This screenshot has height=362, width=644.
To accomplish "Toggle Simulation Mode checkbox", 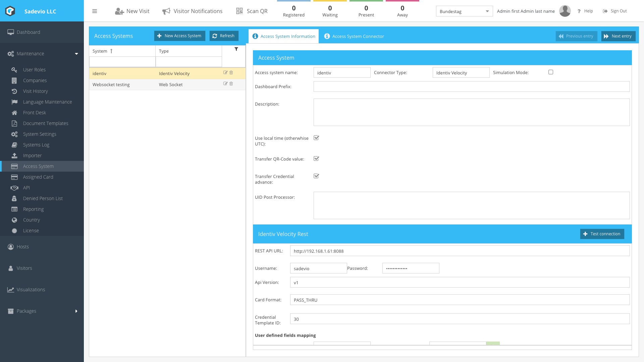I will point(551,72).
